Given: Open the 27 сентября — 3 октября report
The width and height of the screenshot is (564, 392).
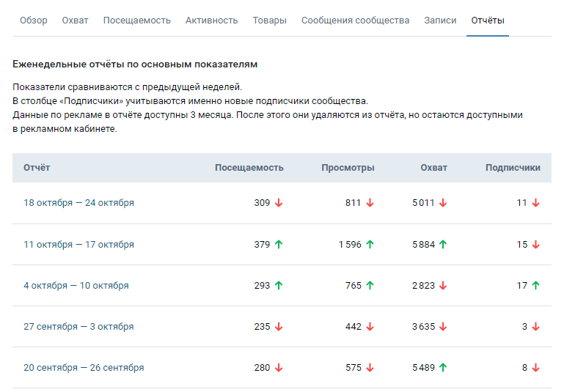Looking at the screenshot, I should [78, 327].
